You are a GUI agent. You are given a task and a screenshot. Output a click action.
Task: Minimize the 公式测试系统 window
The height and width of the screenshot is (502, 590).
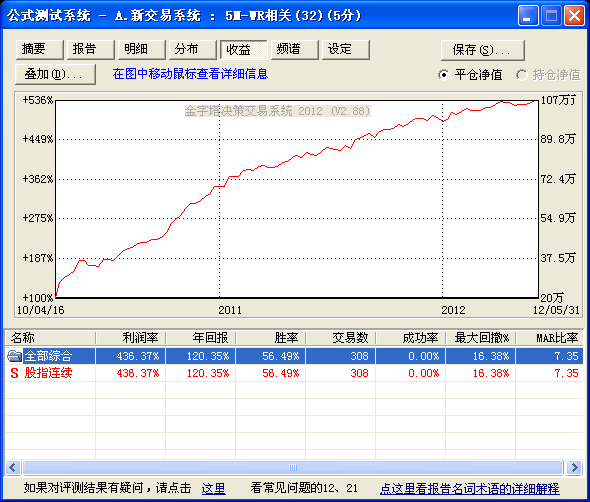(x=528, y=16)
